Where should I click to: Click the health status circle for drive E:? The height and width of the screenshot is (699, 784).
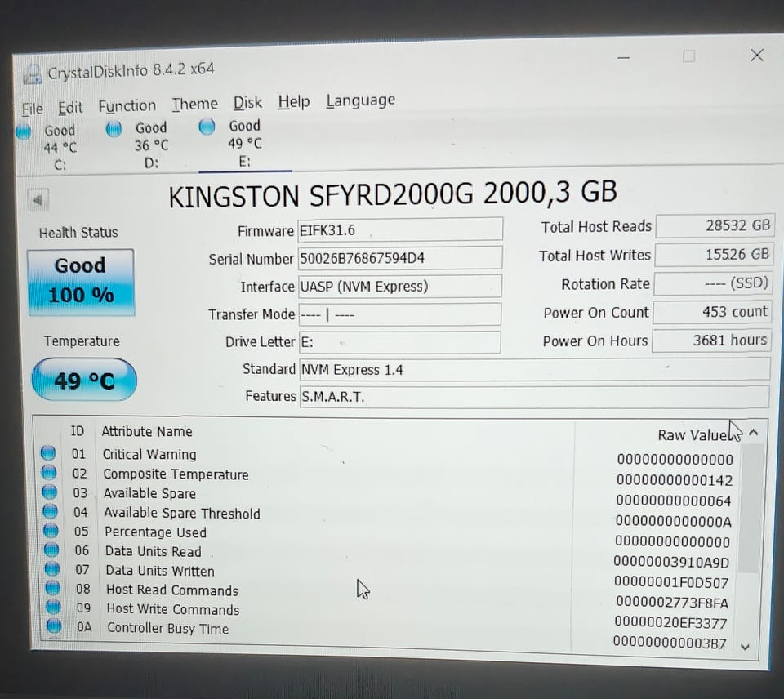tap(207, 127)
